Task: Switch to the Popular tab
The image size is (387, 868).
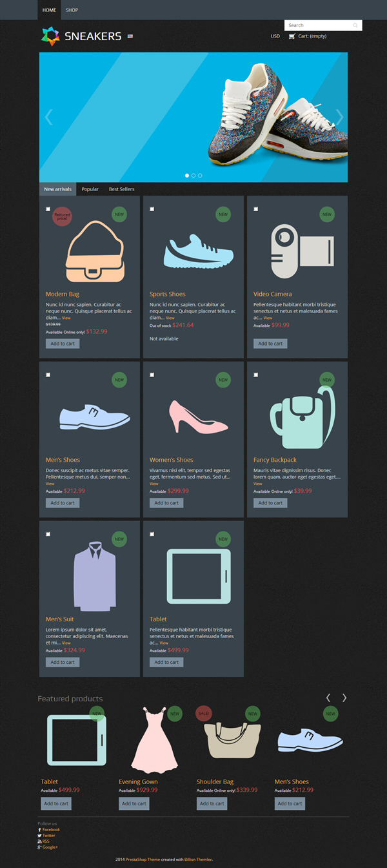Action: (x=90, y=189)
